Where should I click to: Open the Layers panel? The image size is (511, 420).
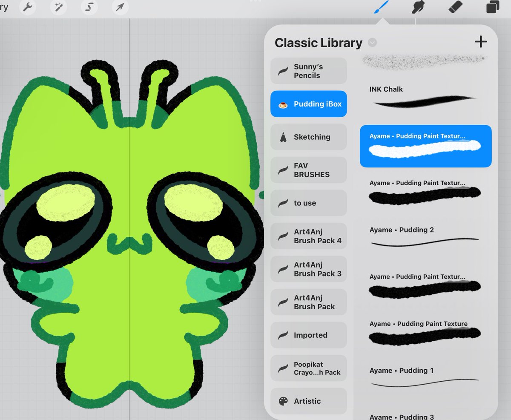click(493, 7)
